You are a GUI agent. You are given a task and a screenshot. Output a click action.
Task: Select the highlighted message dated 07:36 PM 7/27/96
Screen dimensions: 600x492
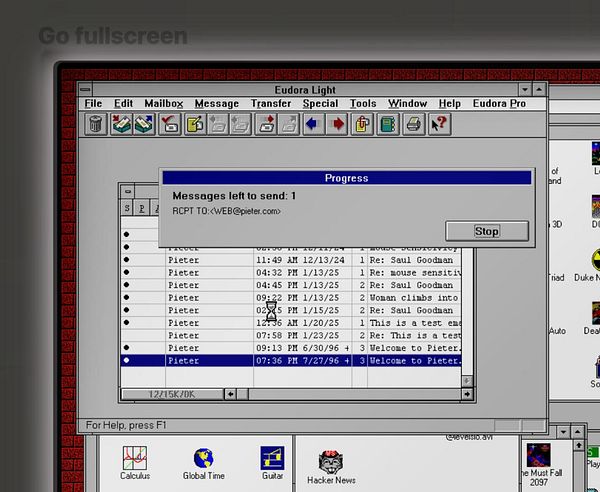click(291, 361)
